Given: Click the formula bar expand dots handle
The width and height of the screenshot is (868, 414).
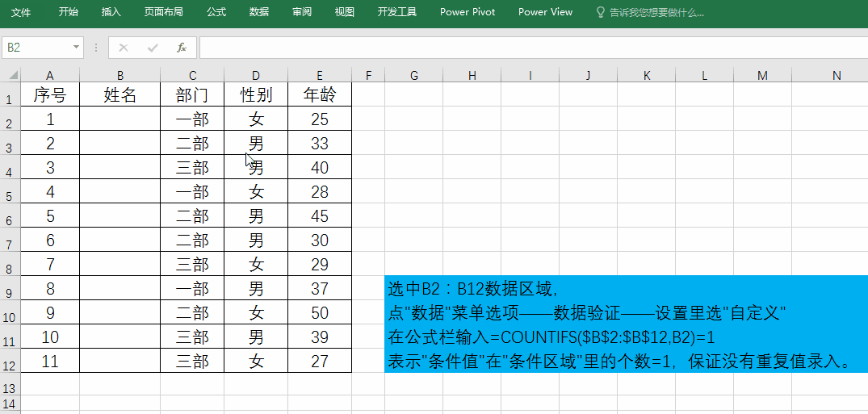Looking at the screenshot, I should point(96,48).
